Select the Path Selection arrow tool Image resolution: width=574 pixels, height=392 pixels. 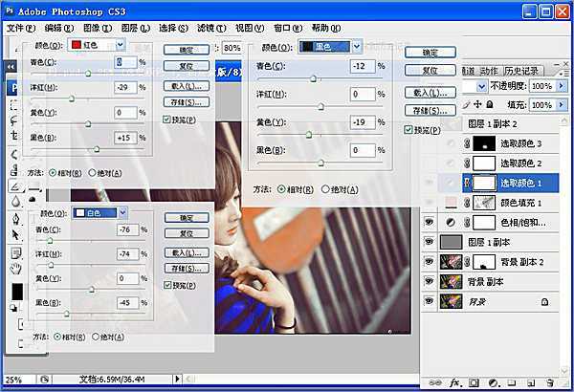[15, 234]
